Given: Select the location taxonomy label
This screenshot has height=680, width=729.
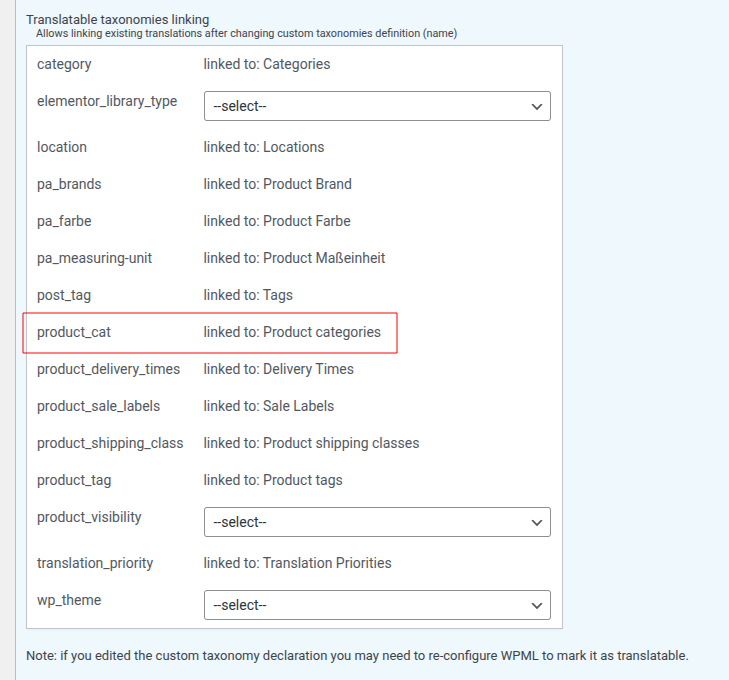Looking at the screenshot, I should pos(62,147).
